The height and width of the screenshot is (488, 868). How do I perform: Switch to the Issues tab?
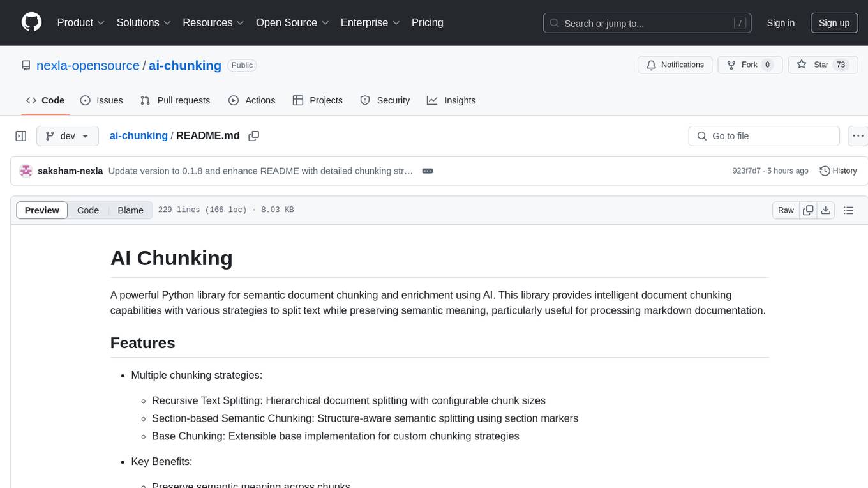pyautogui.click(x=101, y=100)
